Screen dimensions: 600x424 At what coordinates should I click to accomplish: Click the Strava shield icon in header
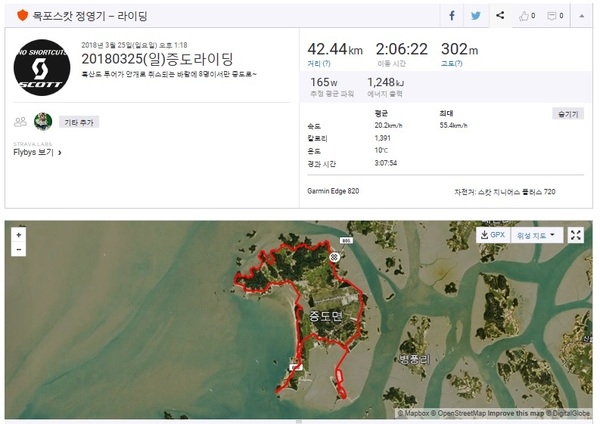pos(23,16)
